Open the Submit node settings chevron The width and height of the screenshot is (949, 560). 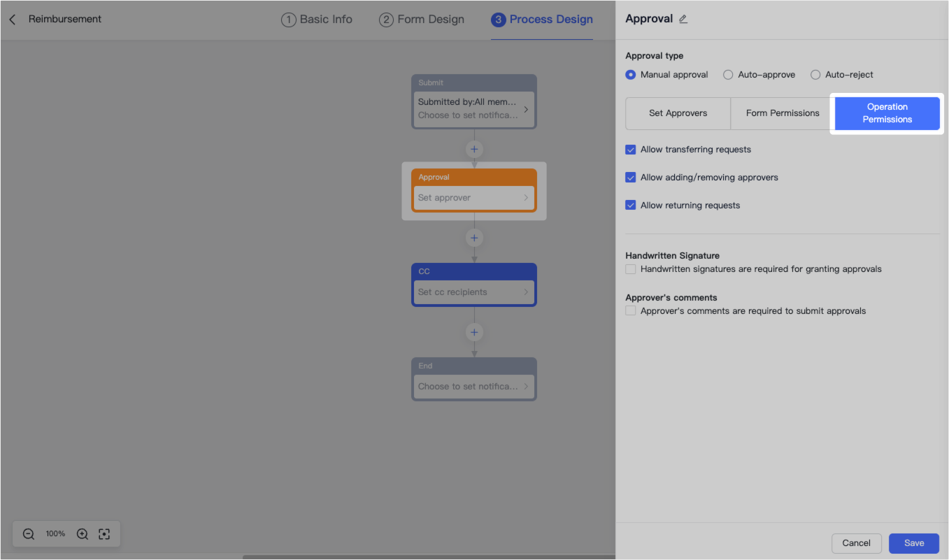pos(526,109)
